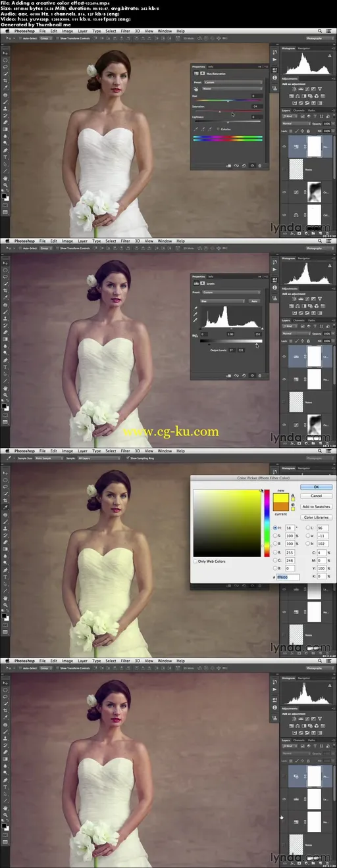Select the S saturation radio button
Viewport: 337px width, 868px height.
(x=275, y=535)
